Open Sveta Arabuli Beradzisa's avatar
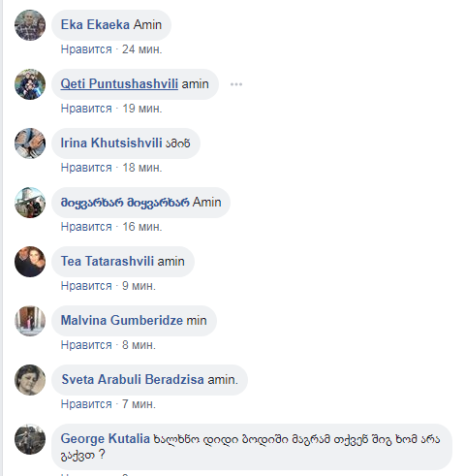 [30, 380]
